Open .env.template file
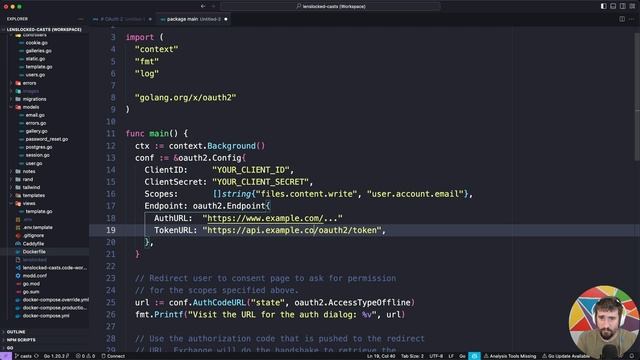The width and height of the screenshot is (640, 360). pyautogui.click(x=38, y=228)
